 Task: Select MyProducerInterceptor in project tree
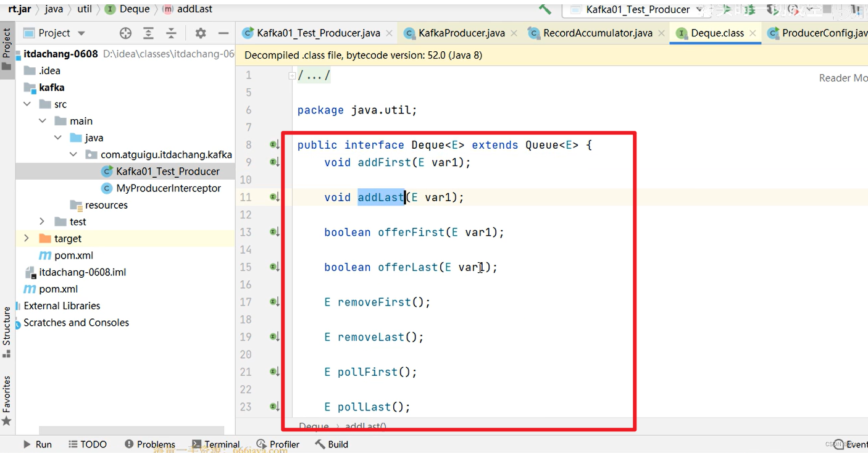click(x=169, y=188)
